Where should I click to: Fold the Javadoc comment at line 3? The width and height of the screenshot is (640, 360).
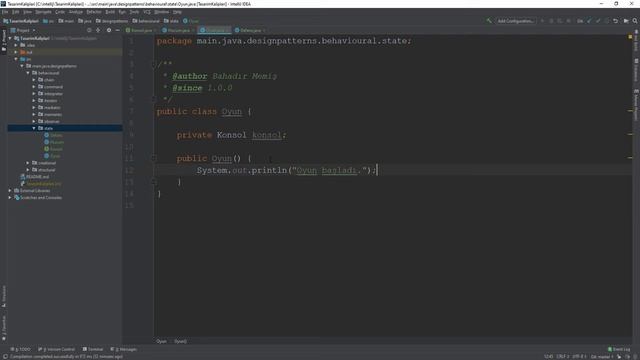(154, 64)
